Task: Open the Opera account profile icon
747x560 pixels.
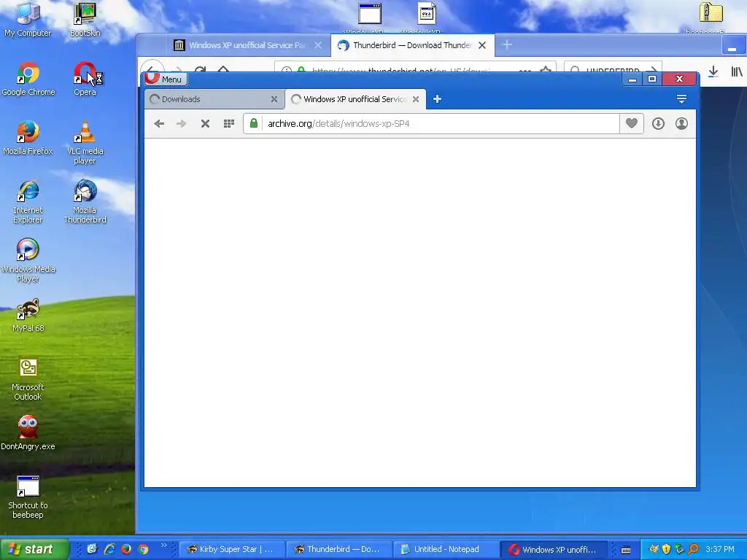Action: pos(682,124)
